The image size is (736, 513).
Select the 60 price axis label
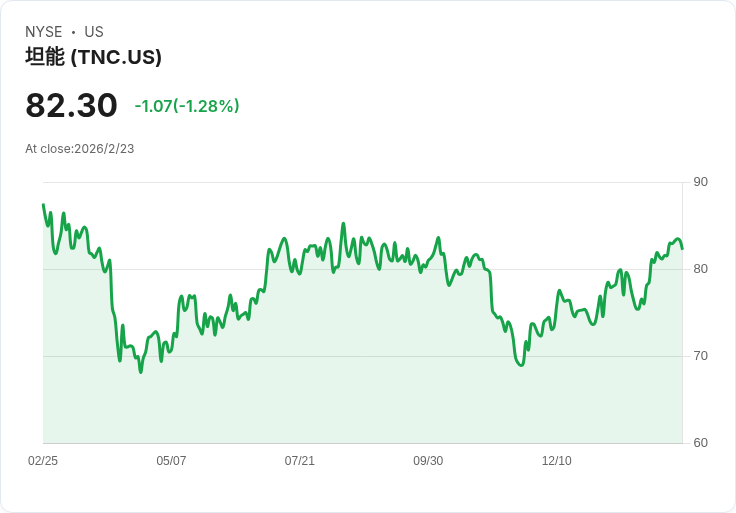[x=700, y=443]
